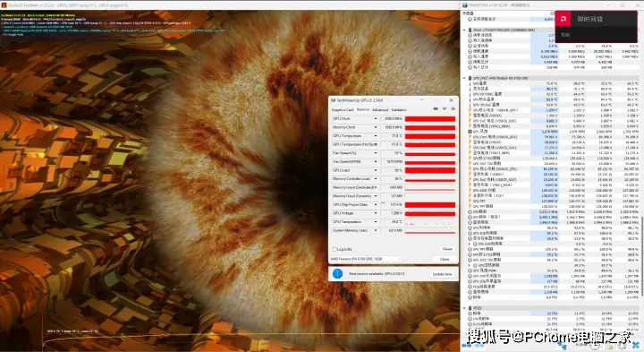Click the GPU Load red graph bar
644x352 pixels.
430,170
